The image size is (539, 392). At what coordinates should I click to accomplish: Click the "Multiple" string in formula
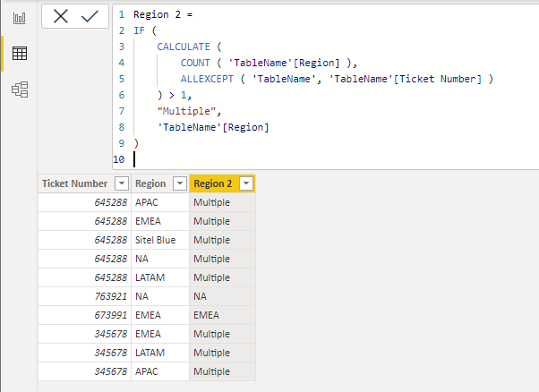pos(186,111)
